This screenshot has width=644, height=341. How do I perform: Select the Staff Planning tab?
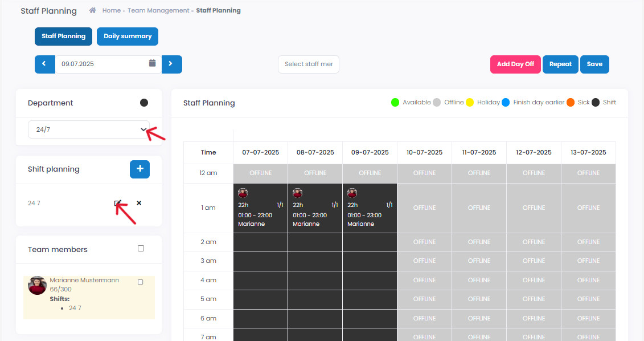click(x=63, y=36)
